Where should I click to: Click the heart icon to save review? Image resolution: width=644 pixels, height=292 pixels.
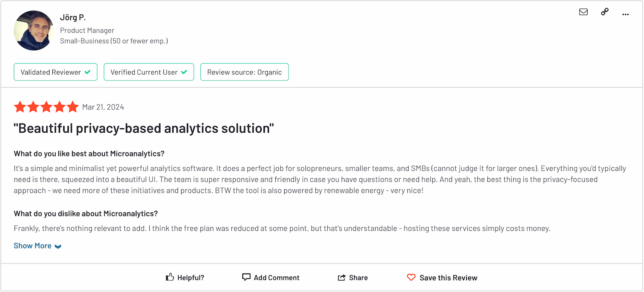click(411, 277)
